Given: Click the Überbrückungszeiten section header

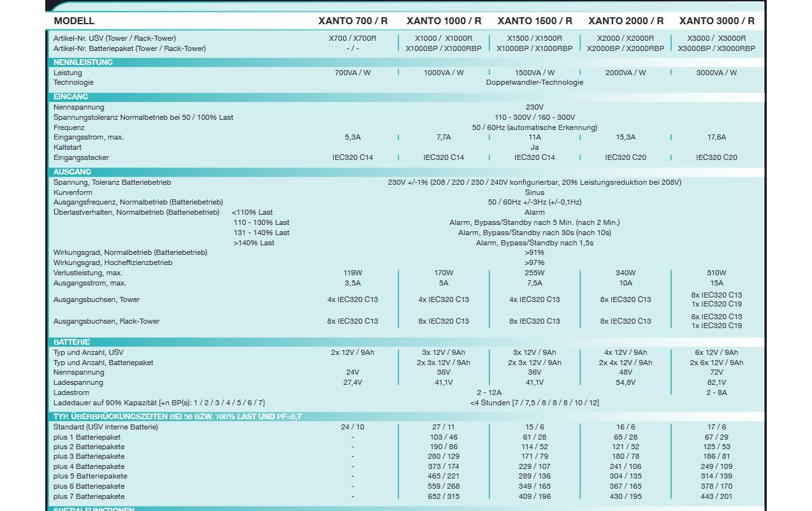Looking at the screenshot, I should (177, 417).
